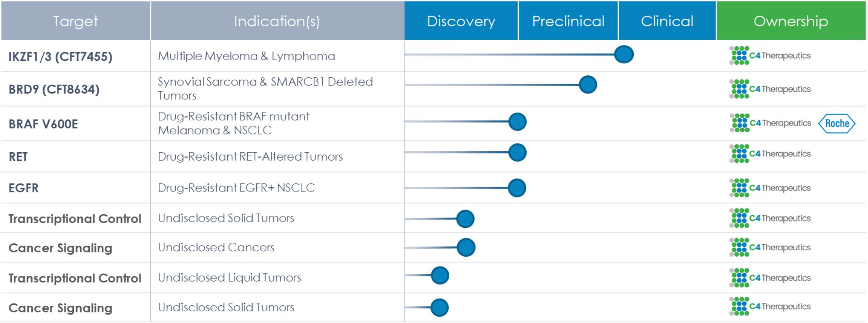Click the IKZF1/3 (CFT7455) progress marker
868x323 pixels.
[624, 55]
